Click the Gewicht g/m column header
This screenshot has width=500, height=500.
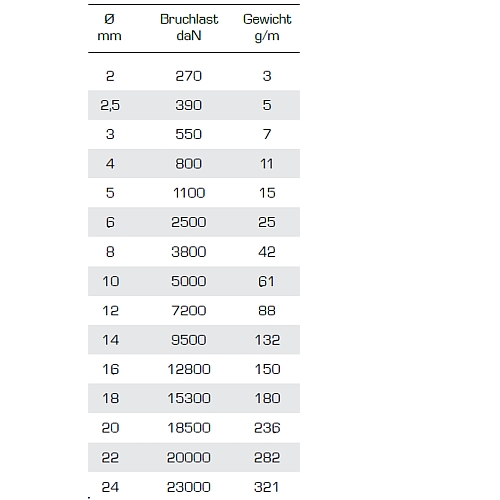[x=267, y=27]
